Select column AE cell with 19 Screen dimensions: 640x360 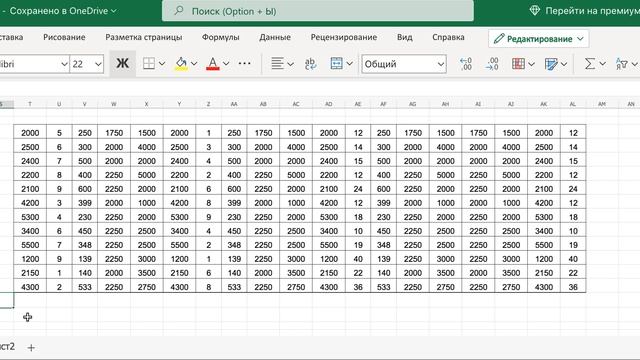click(x=358, y=245)
